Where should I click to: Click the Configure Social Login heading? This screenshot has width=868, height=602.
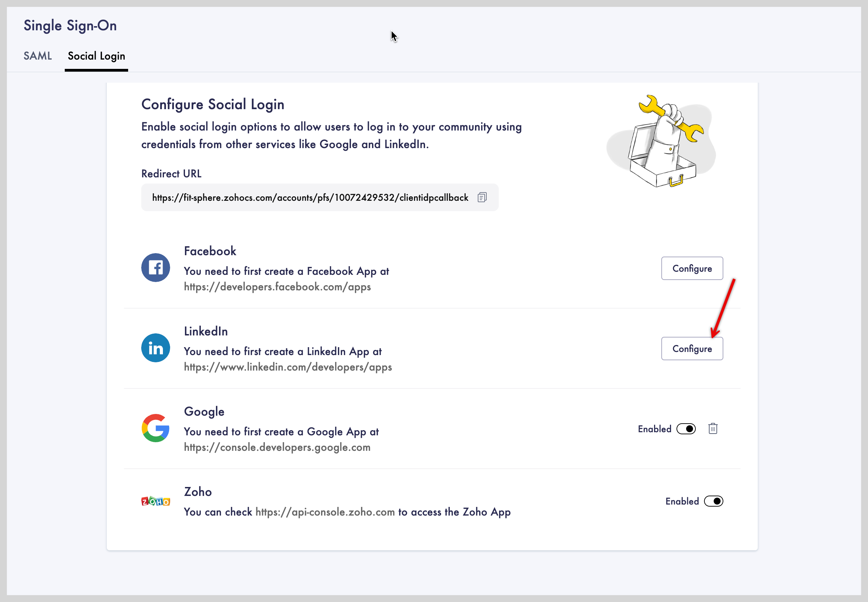tap(213, 104)
